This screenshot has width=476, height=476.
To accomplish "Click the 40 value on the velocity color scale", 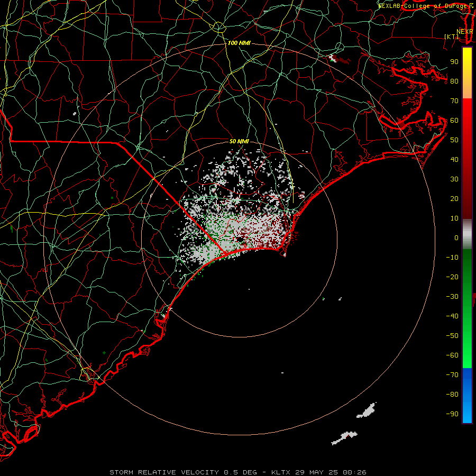I will pyautogui.click(x=454, y=160).
